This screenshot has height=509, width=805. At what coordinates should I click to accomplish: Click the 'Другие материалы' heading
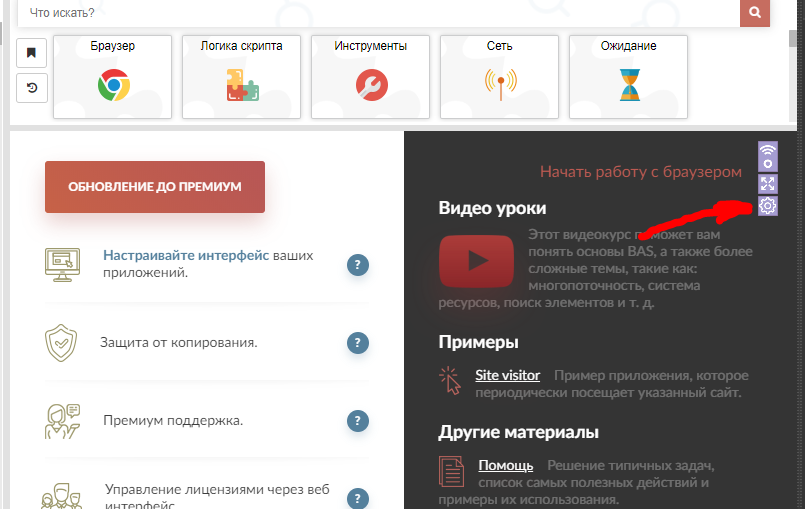coord(518,432)
